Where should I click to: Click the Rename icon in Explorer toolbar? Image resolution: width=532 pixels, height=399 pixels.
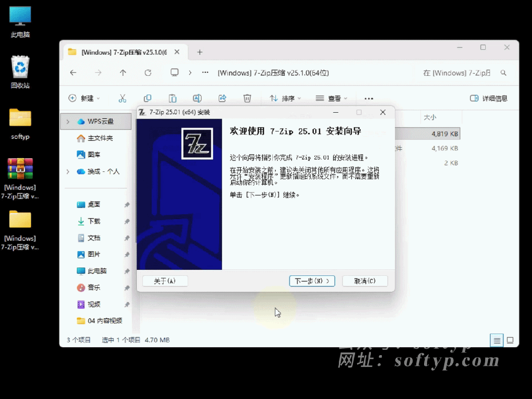(197, 99)
